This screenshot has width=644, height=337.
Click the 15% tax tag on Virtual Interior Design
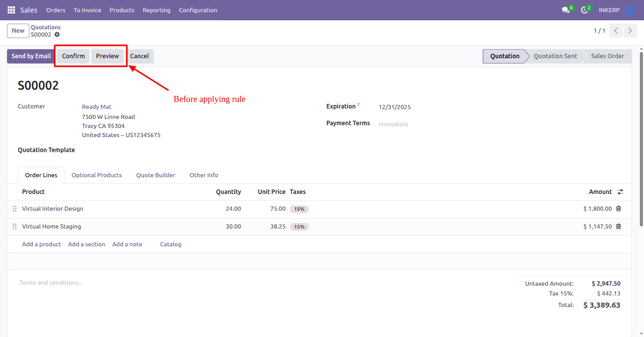coord(299,209)
